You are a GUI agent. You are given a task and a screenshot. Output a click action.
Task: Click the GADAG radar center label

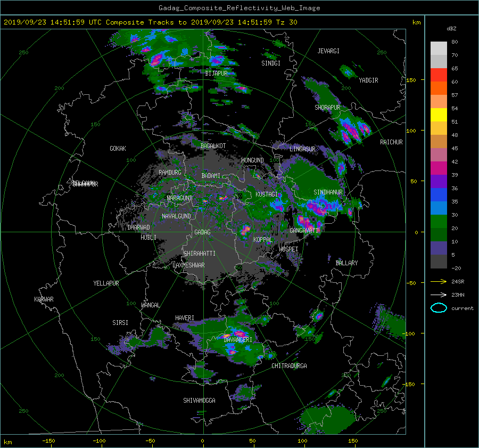coord(203,232)
